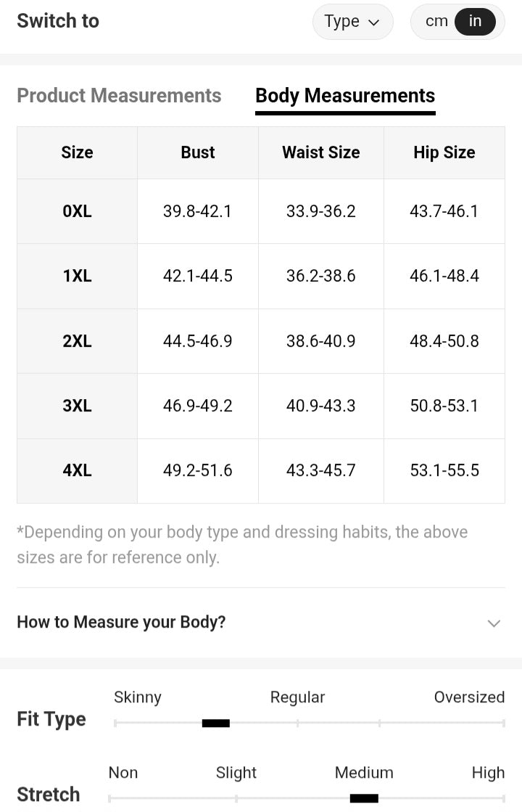
Task: Click the Fit Type slider marker
Action: coord(215,723)
